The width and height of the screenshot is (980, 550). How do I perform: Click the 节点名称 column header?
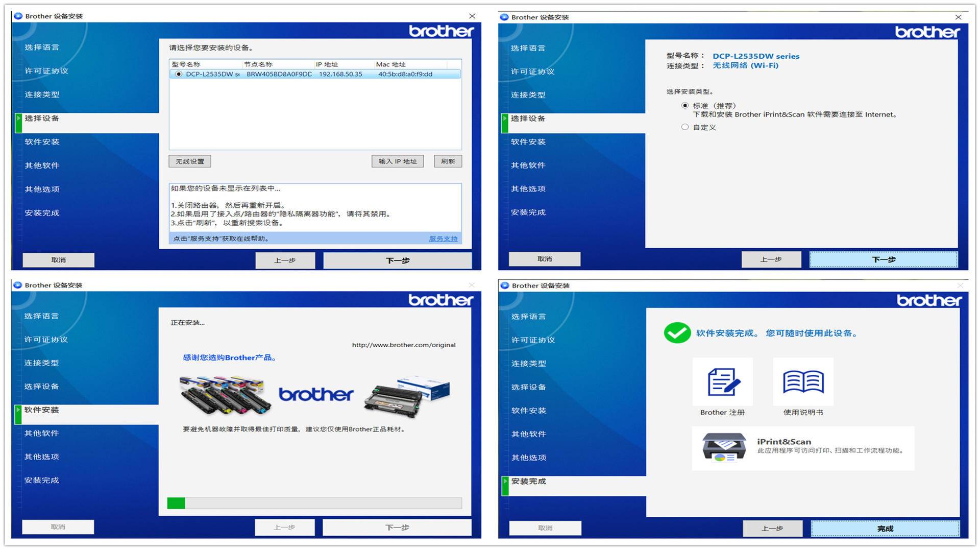[278, 64]
